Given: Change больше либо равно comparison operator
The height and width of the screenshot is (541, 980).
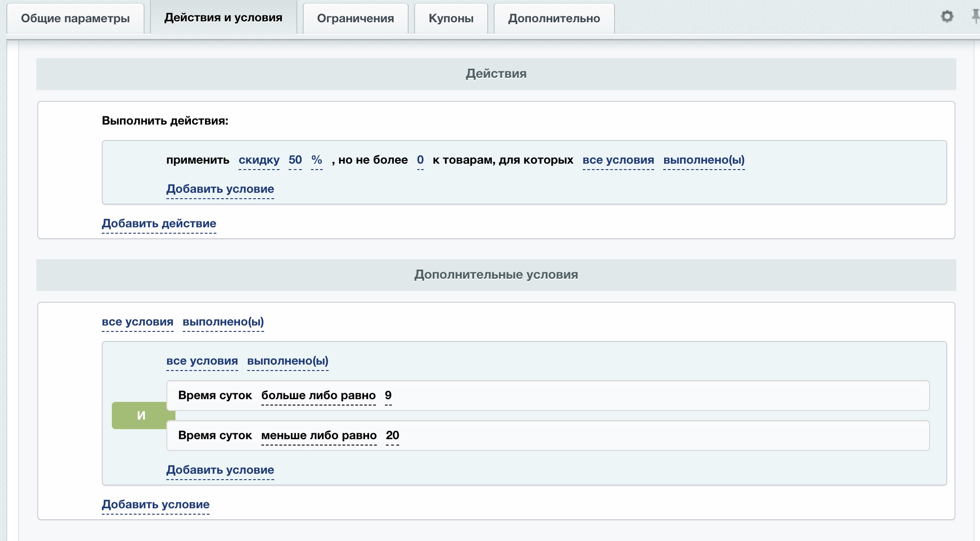Looking at the screenshot, I should point(318,396).
